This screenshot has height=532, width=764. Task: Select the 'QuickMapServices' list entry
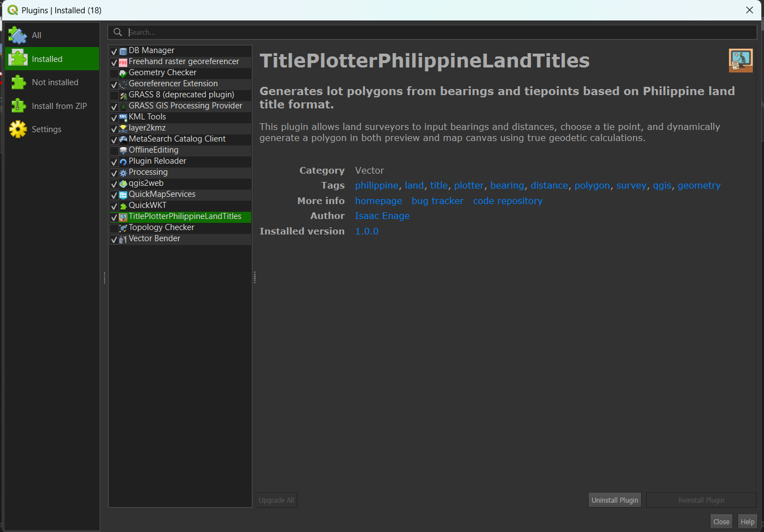click(180, 194)
